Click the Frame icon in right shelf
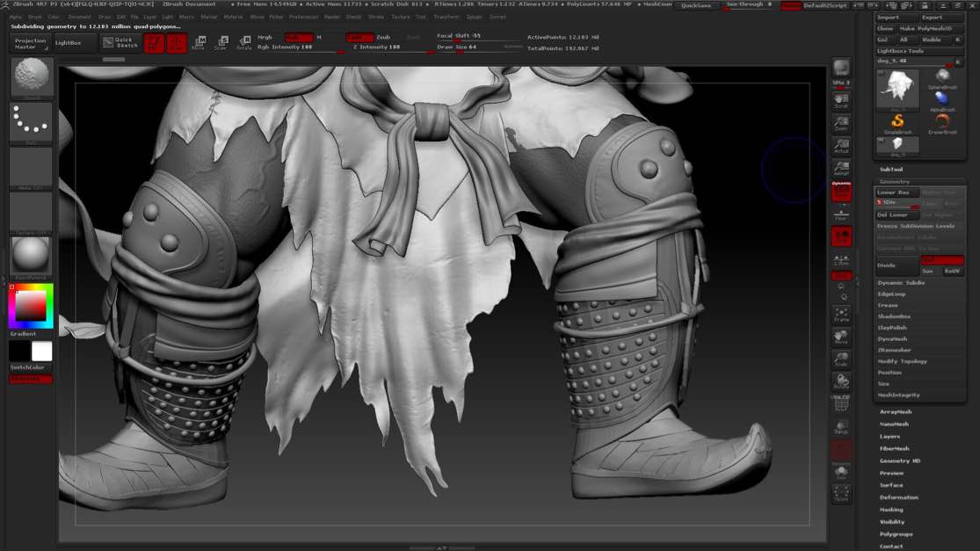 point(841,314)
